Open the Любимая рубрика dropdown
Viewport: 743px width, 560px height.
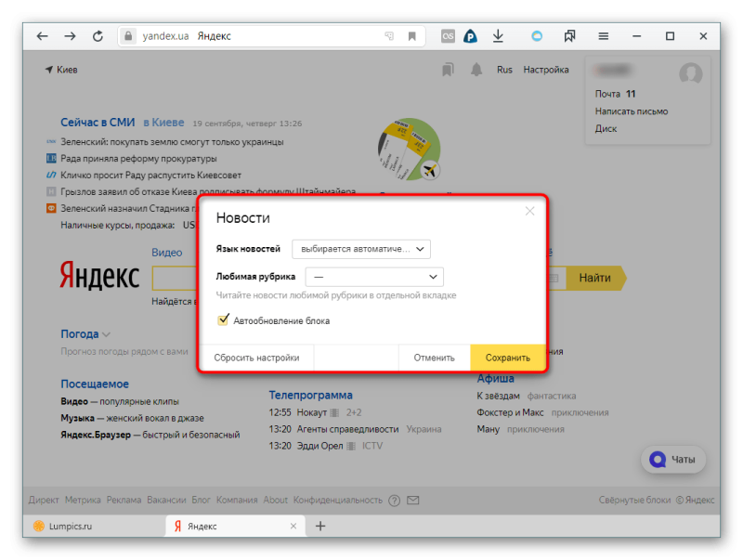click(374, 277)
